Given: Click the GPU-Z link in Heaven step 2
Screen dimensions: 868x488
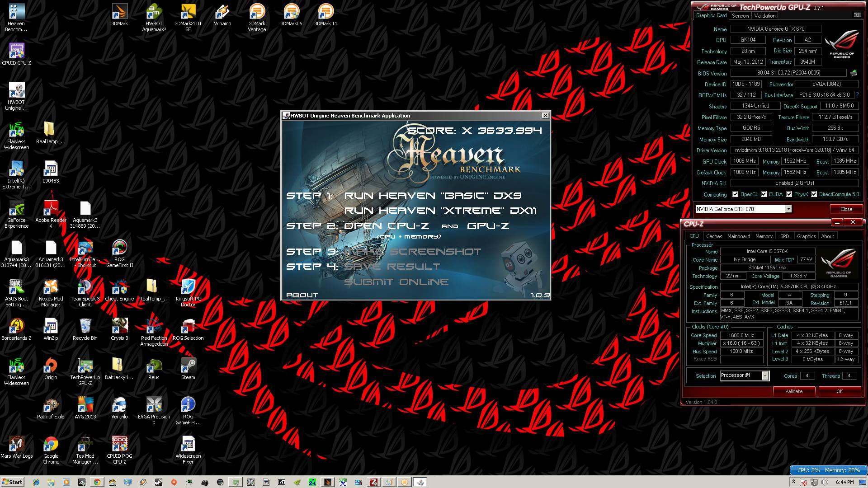Looking at the screenshot, I should 488,226.
